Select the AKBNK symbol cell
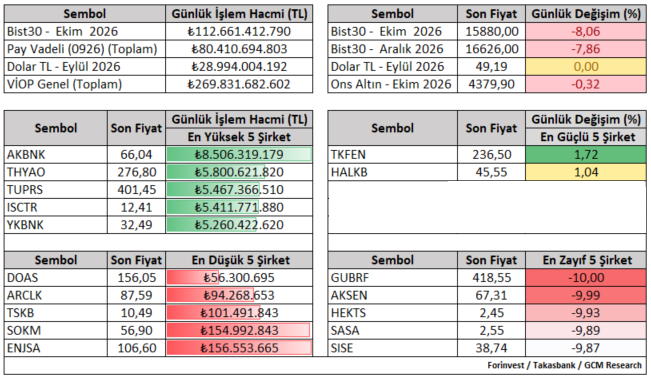Image resolution: width=651 pixels, height=379 pixels. (x=56, y=154)
